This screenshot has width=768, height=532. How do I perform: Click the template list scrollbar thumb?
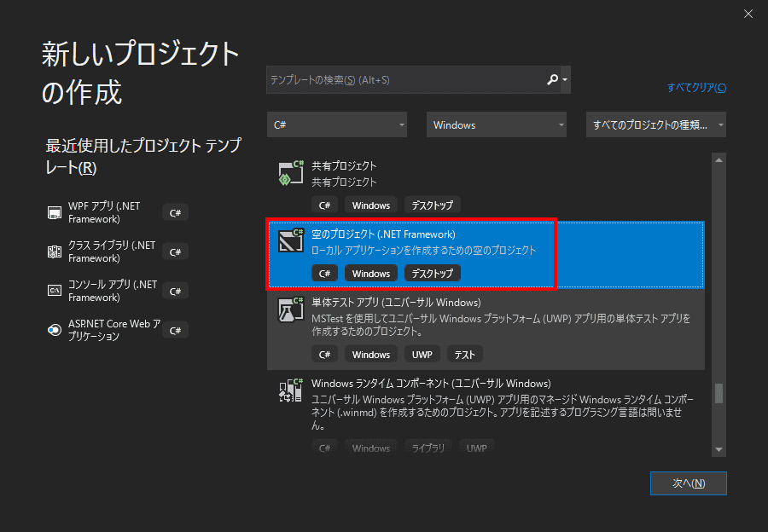click(719, 393)
